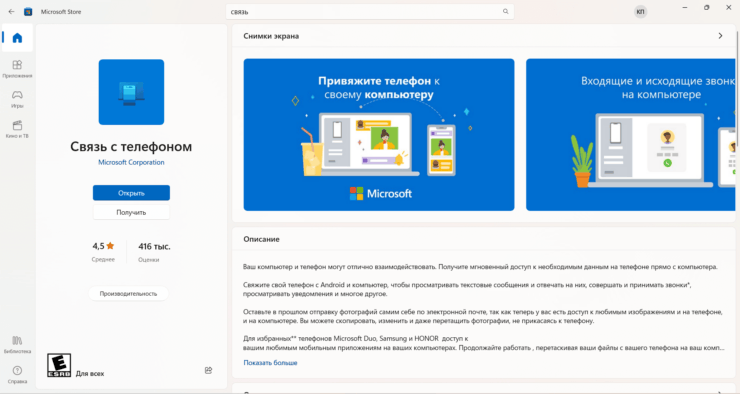Click the ESRB rating badge
This screenshot has height=394, width=740.
(59, 365)
